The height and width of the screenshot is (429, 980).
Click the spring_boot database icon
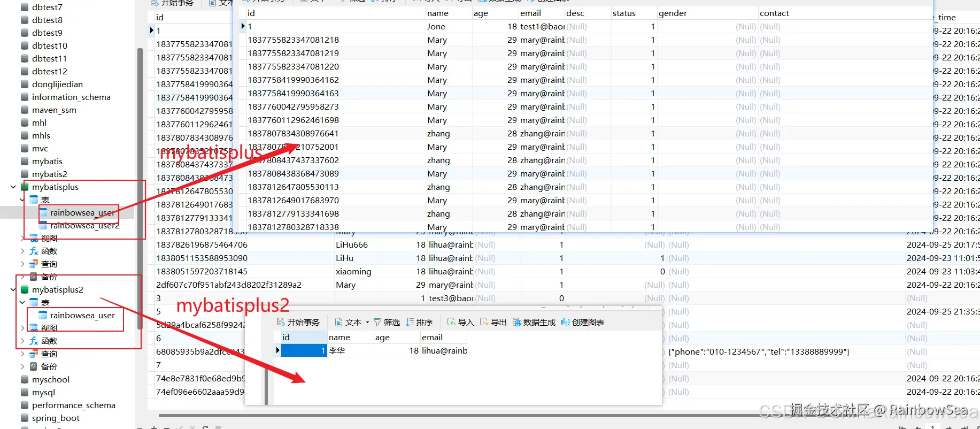click(25, 418)
